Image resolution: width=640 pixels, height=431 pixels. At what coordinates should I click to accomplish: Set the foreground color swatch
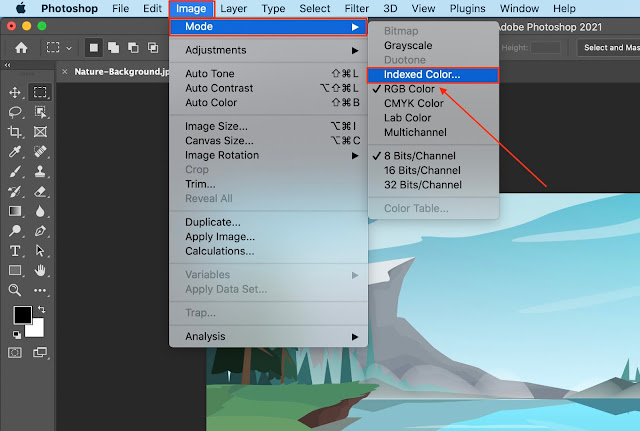22,315
